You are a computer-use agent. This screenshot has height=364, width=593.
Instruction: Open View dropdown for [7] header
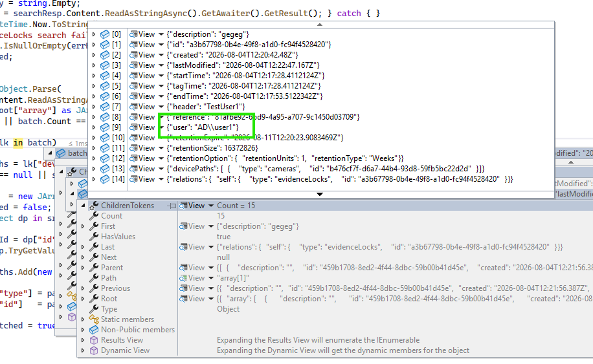[x=161, y=107]
